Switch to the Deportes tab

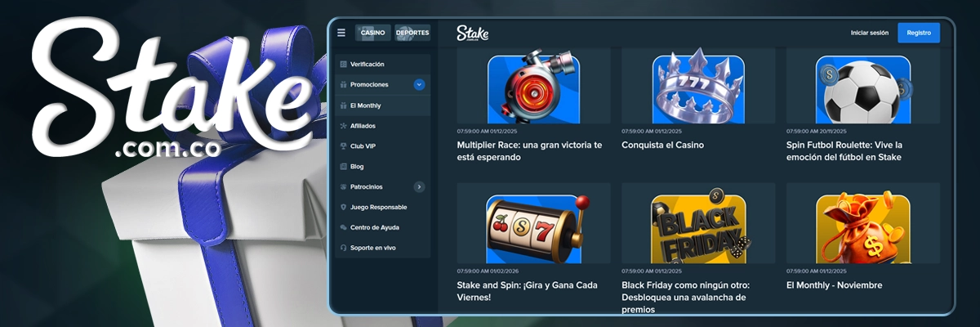[x=412, y=33]
